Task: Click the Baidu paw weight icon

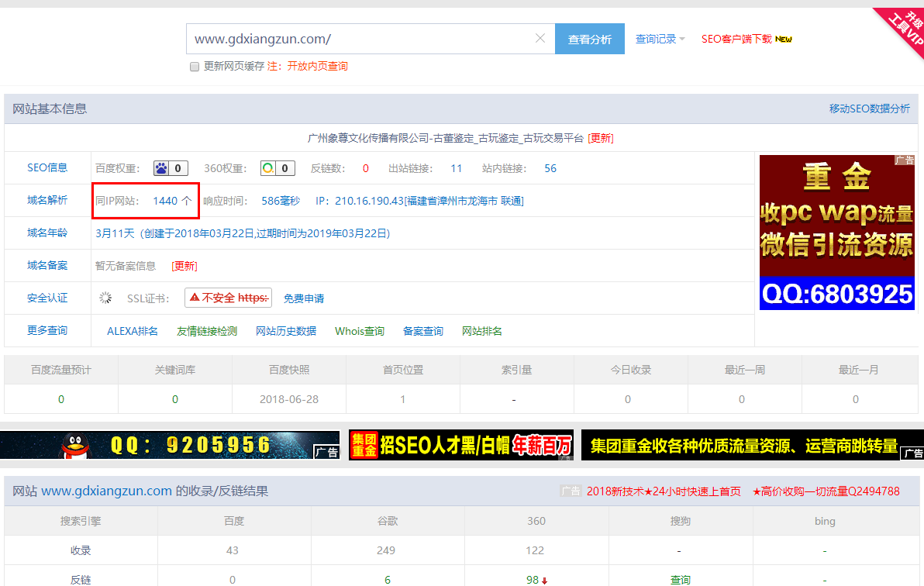Action: pos(161,168)
